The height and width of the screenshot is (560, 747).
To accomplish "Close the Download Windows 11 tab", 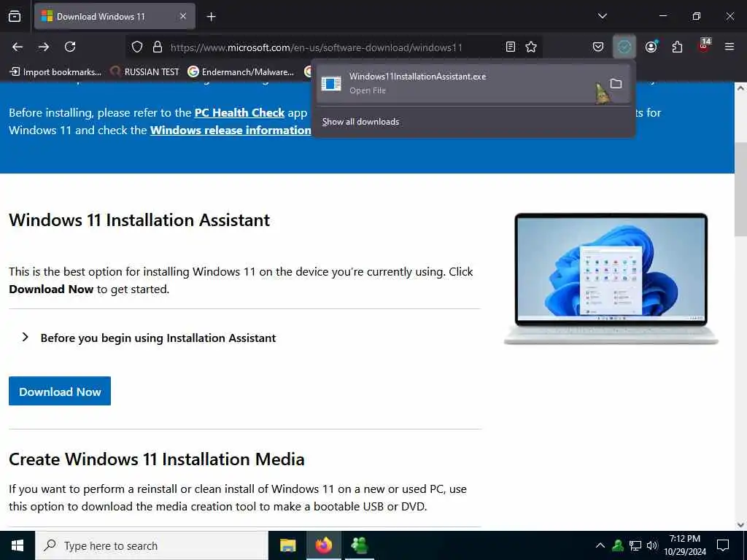I will tap(183, 16).
